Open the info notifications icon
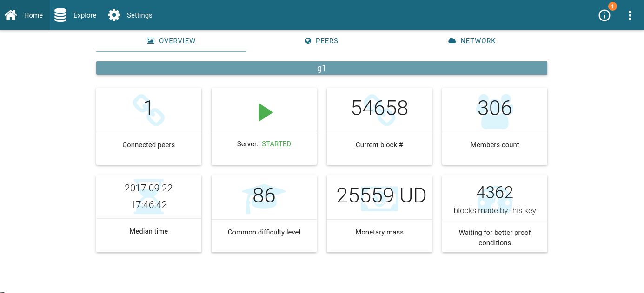This screenshot has height=293, width=644. point(604,15)
